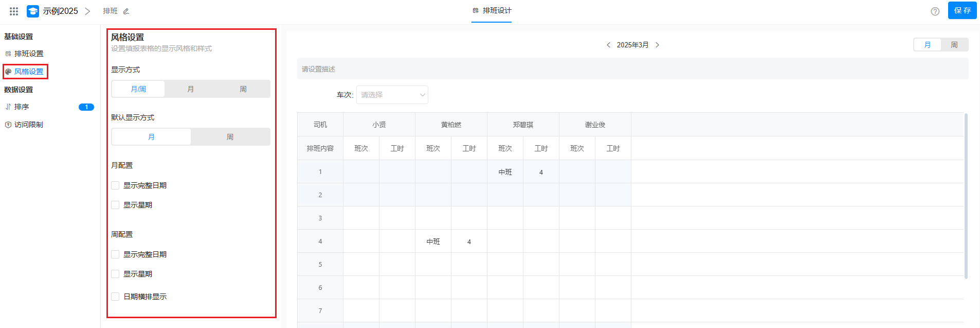Screen dimensions: 980x328
Task: Go to next month arrow
Action: pyautogui.click(x=657, y=45)
